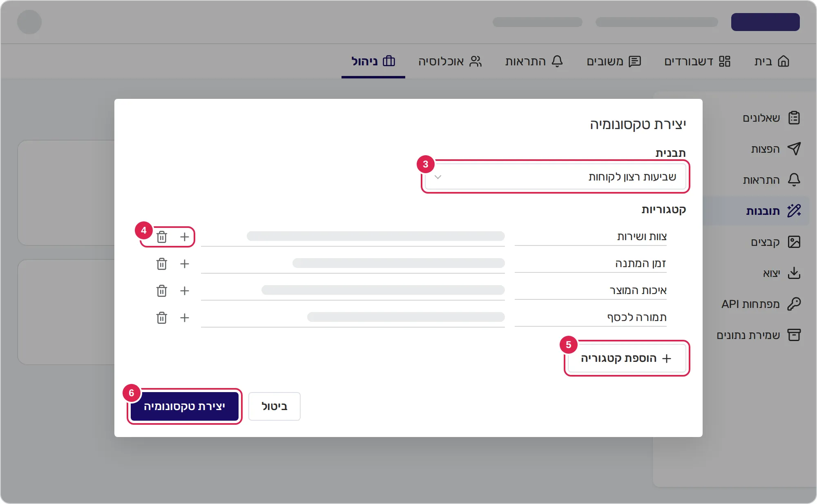Open מפתחות API in the sidebar
The image size is (817, 504).
761,304
